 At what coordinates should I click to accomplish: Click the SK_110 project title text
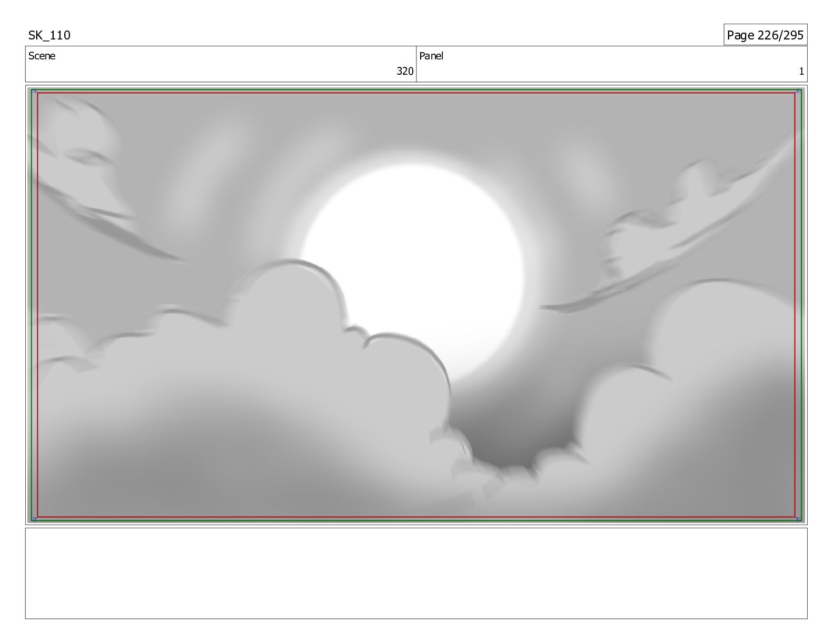49,35
